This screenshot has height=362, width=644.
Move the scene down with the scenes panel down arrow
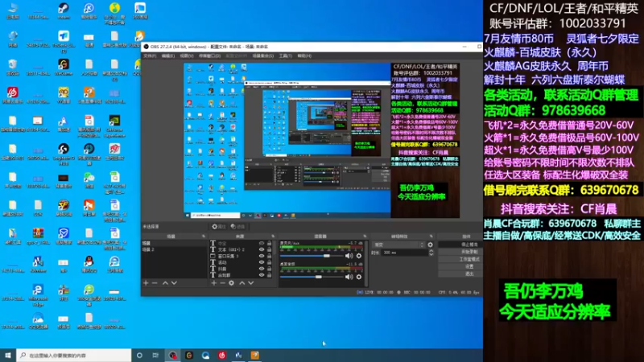coord(174,283)
